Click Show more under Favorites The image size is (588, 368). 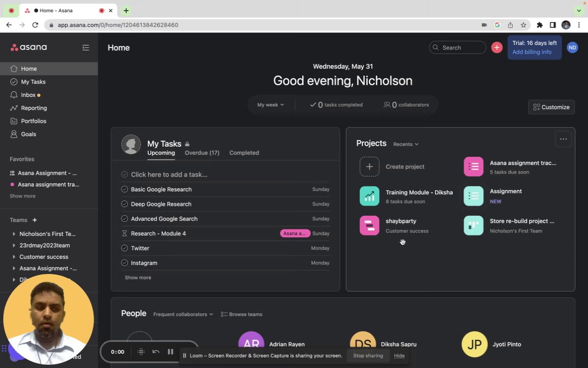(x=22, y=196)
